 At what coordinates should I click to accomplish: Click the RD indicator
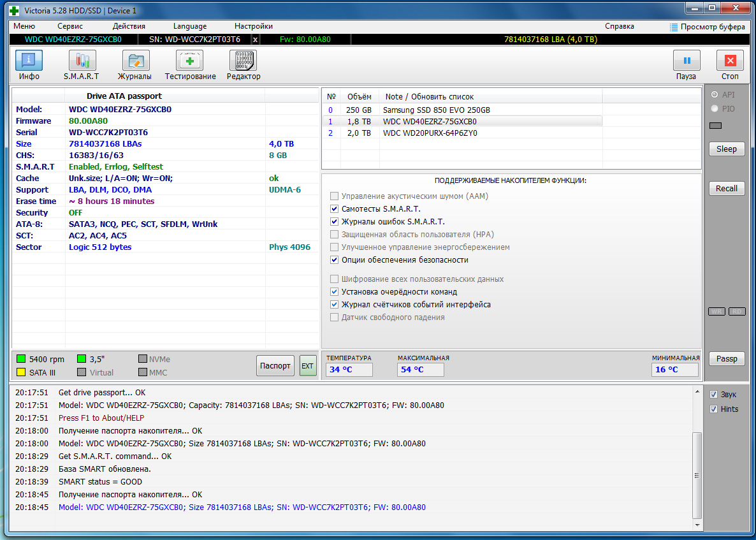(738, 312)
